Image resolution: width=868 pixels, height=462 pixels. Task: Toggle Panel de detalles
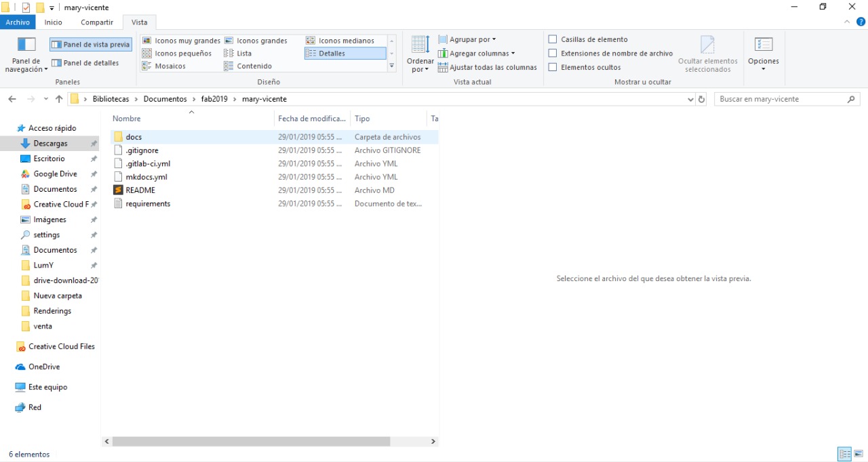point(85,63)
